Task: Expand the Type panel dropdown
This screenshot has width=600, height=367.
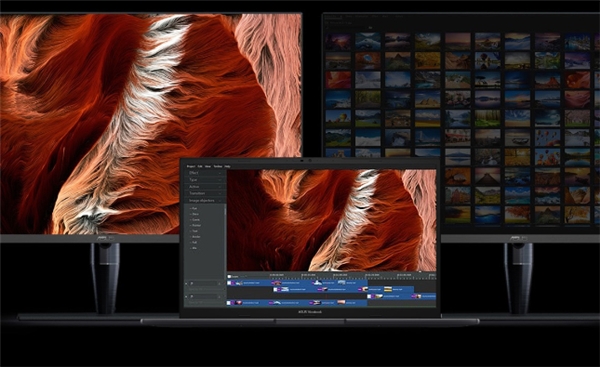Action: [x=205, y=180]
